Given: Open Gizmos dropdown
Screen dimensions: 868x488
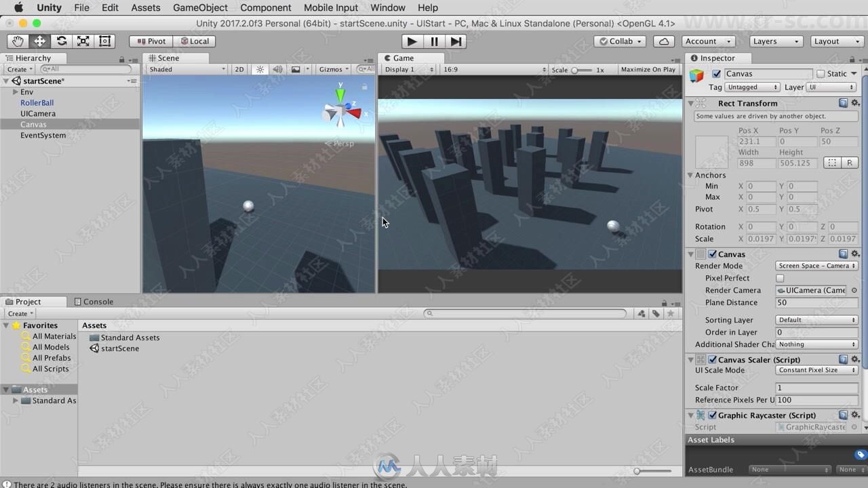Looking at the screenshot, I should (334, 69).
